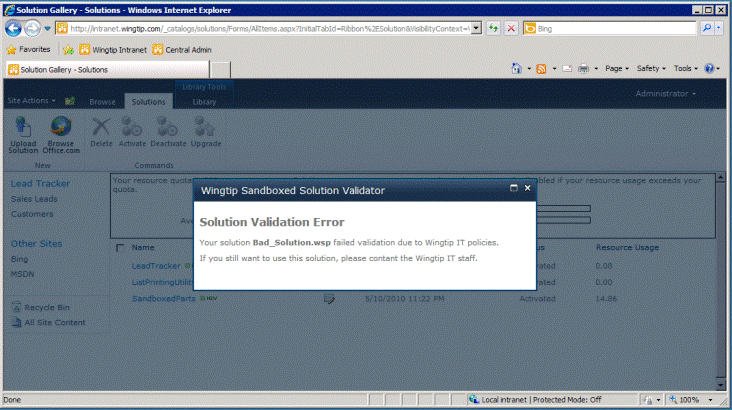The width and height of the screenshot is (732, 410).
Task: Switch to the Library ribbon tab
Action: tap(204, 102)
